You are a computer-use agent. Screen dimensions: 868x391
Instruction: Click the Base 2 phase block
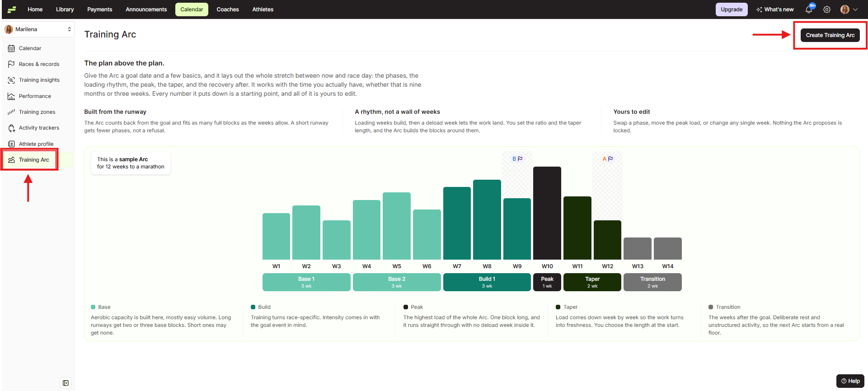pyautogui.click(x=397, y=282)
